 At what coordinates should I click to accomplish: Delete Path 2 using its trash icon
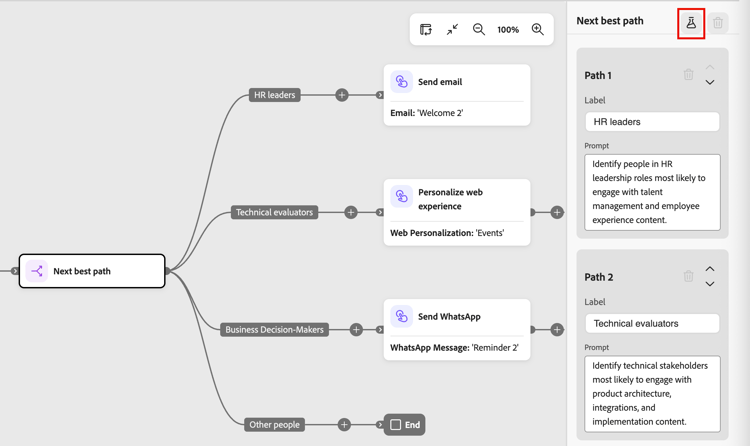[x=688, y=276]
